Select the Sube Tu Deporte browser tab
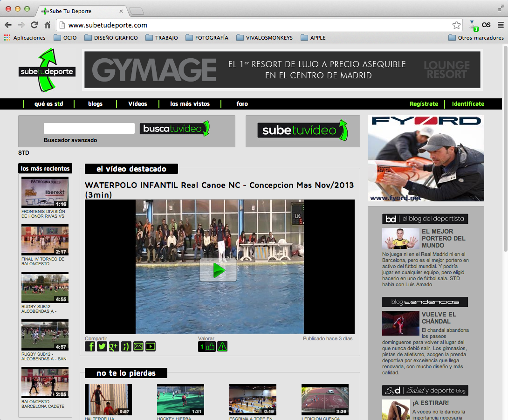This screenshot has width=508, height=420. (x=81, y=11)
